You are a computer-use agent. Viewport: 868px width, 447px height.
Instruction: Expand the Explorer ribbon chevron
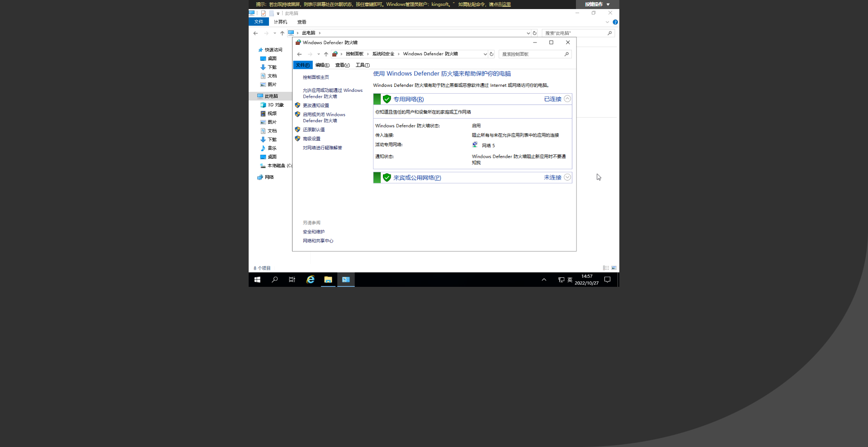[x=607, y=22]
